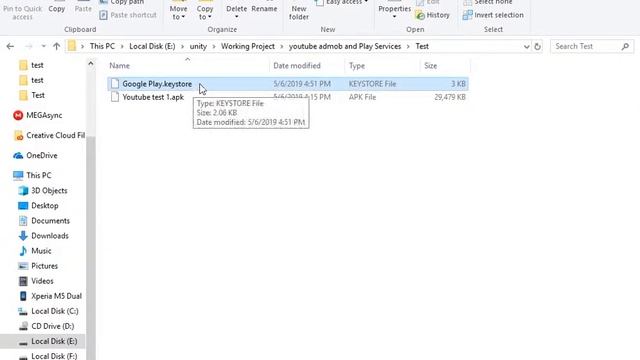Click the search magnifier icon
This screenshot has height=360, width=640.
coord(625,47)
